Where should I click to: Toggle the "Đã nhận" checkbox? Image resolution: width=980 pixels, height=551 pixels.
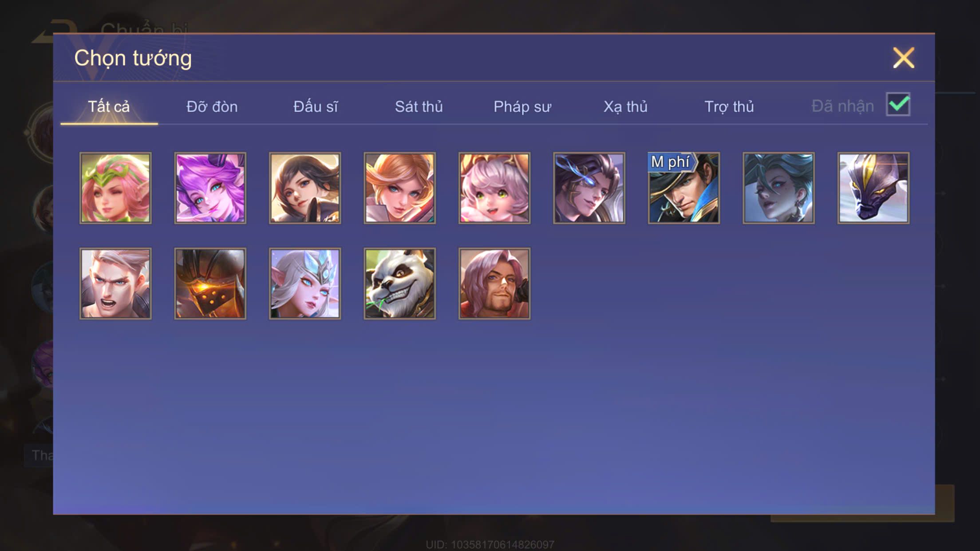[898, 105]
